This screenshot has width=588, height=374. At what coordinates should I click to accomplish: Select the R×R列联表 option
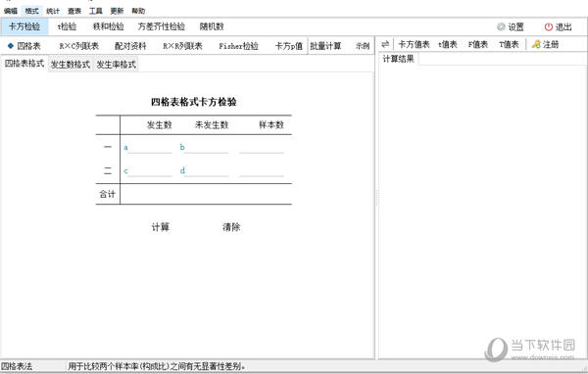coord(182,46)
